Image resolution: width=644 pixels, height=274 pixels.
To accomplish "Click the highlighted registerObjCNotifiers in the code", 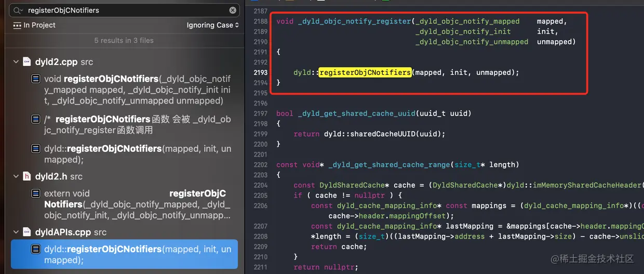I will point(365,72).
